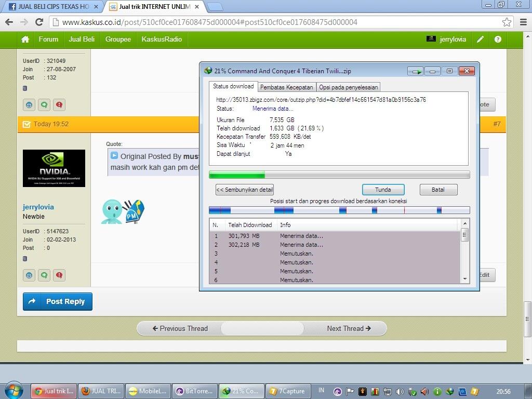Open the Opsi pada penyelesaian tab
Viewport: 532px width, 399px height.
(349, 87)
